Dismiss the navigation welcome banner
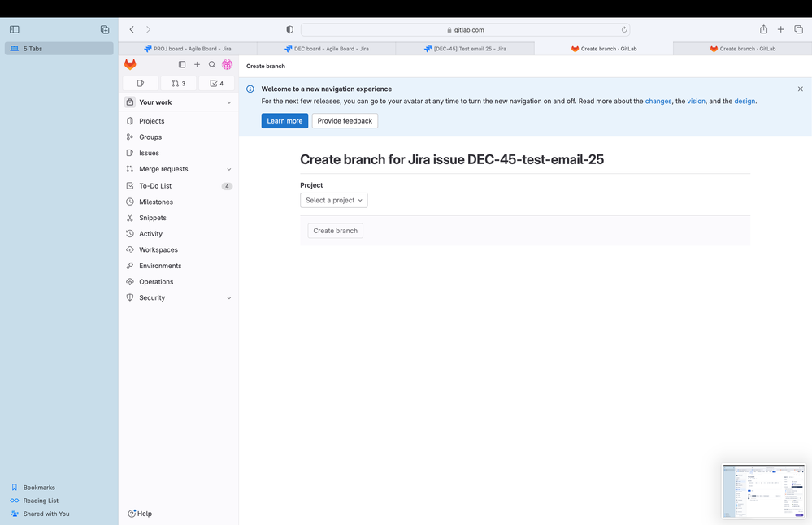The width and height of the screenshot is (812, 525). click(x=800, y=89)
